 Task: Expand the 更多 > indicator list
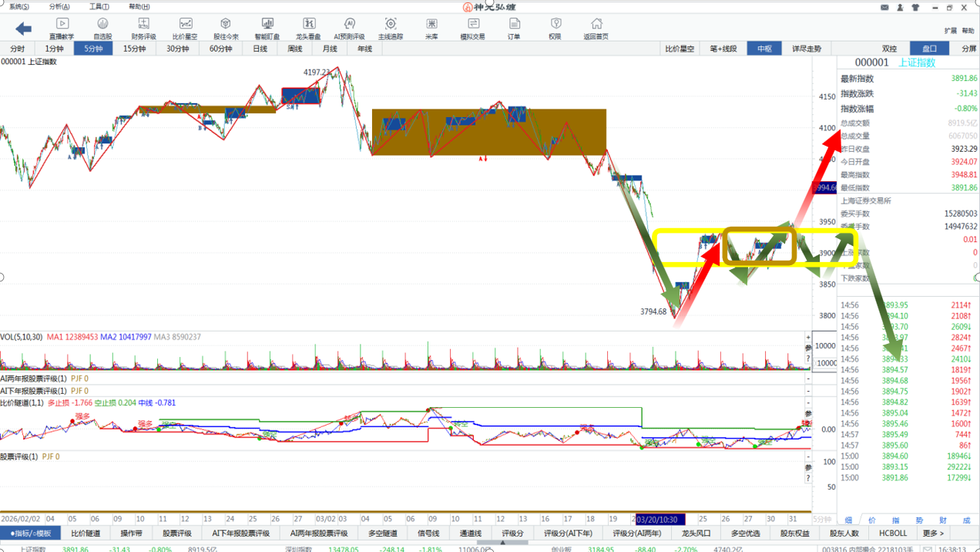pyautogui.click(x=933, y=533)
